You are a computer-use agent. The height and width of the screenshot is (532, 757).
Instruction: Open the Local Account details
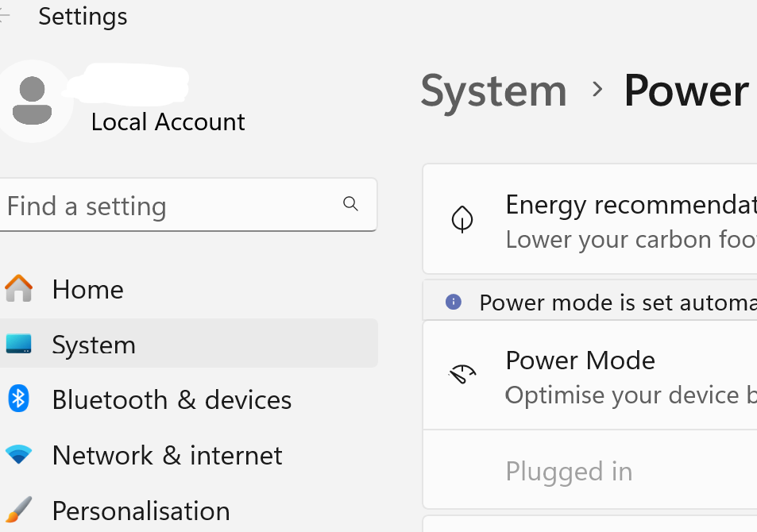coord(168,121)
